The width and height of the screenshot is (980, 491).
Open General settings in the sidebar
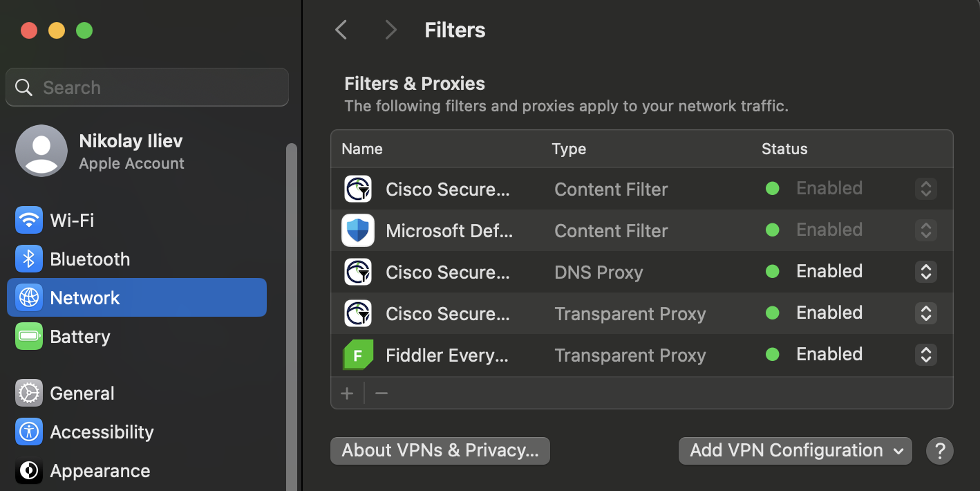click(x=82, y=393)
